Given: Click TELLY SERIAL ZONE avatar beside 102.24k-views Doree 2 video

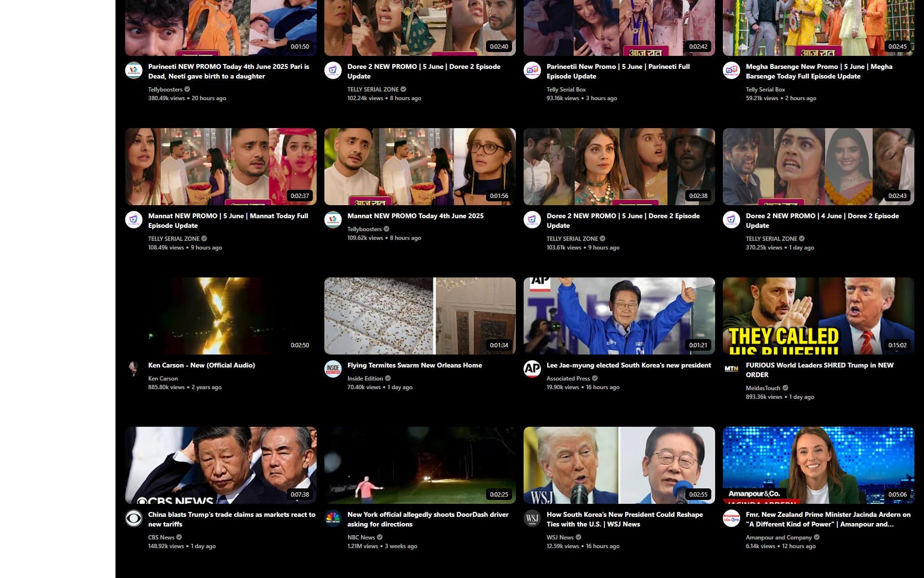Looking at the screenshot, I should coord(333,70).
